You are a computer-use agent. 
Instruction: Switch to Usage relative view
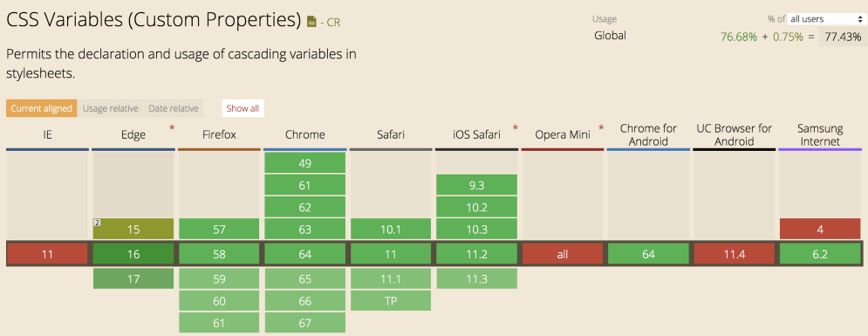pyautogui.click(x=110, y=108)
